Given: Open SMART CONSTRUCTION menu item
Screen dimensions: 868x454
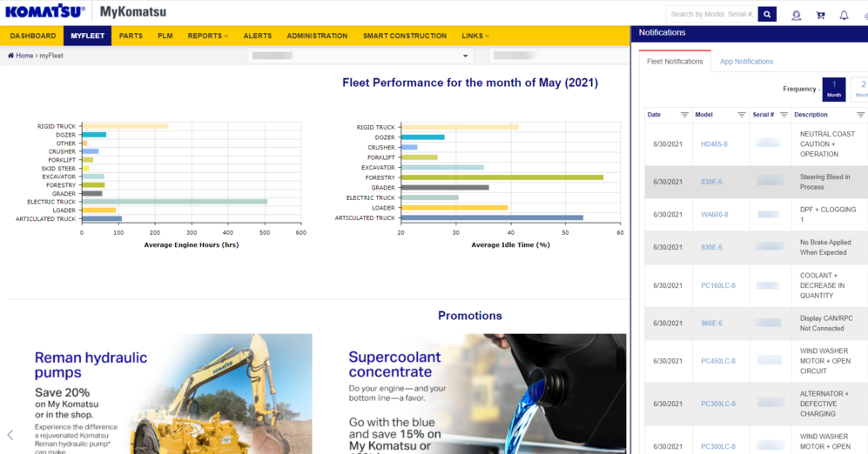Looking at the screenshot, I should (x=405, y=36).
